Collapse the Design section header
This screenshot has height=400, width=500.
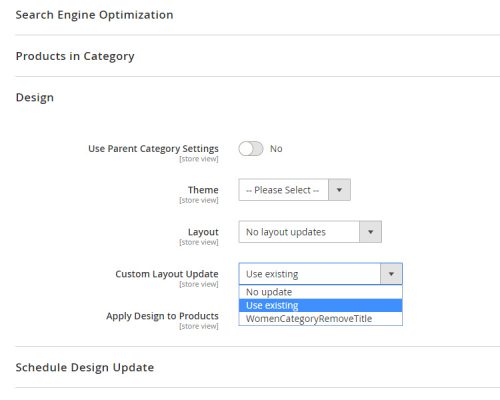click(35, 98)
